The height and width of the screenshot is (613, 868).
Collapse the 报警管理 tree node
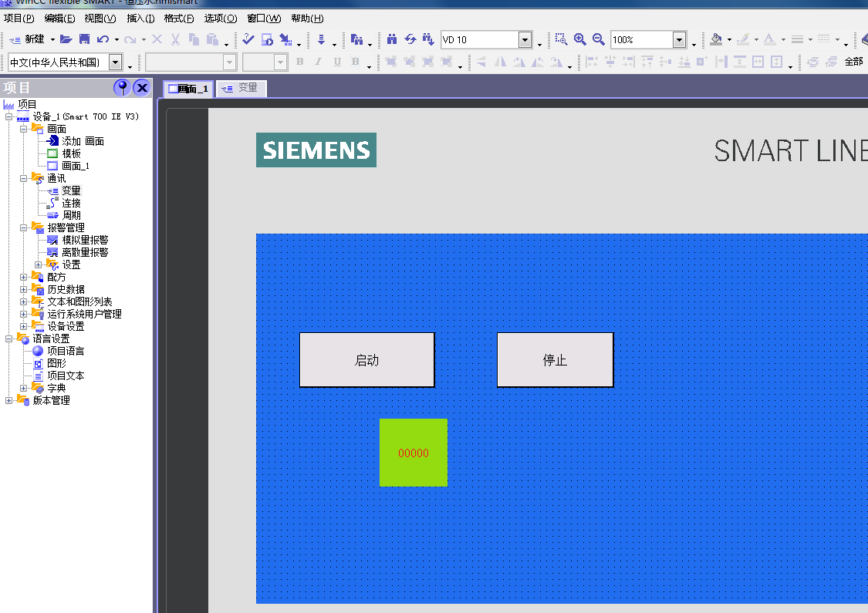[x=24, y=227]
